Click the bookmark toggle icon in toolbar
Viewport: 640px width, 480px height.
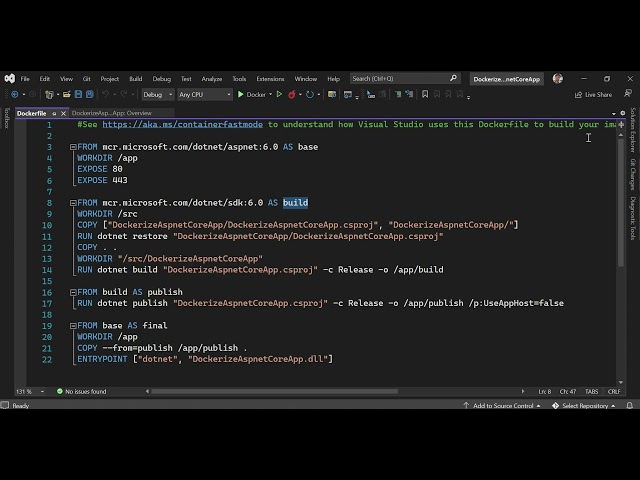[425, 95]
